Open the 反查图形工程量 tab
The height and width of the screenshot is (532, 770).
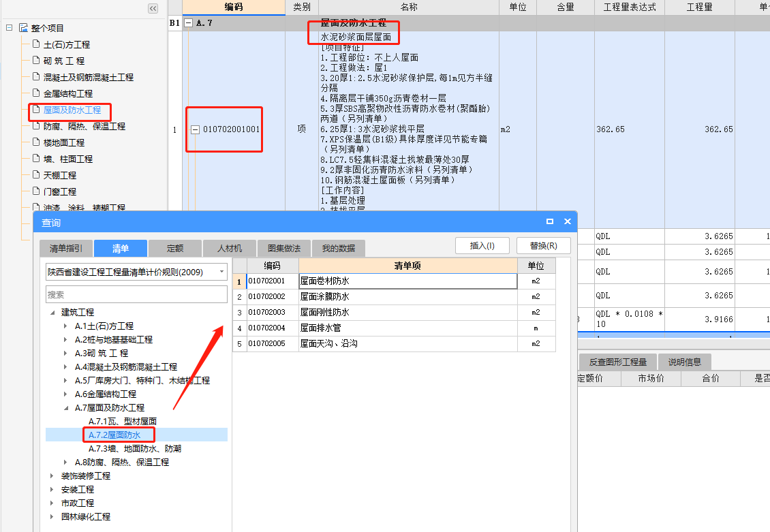click(x=618, y=362)
